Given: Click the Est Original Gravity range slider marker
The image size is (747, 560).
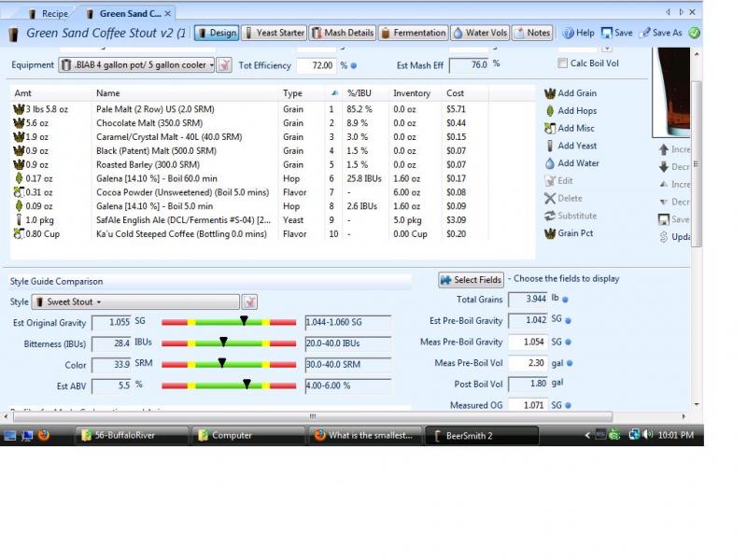Looking at the screenshot, I should click(244, 320).
